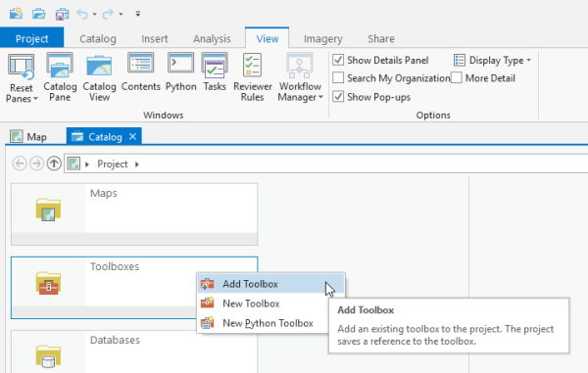Choose New Toolbox from context menu
Image resolution: width=588 pixels, height=373 pixels.
pyautogui.click(x=263, y=303)
